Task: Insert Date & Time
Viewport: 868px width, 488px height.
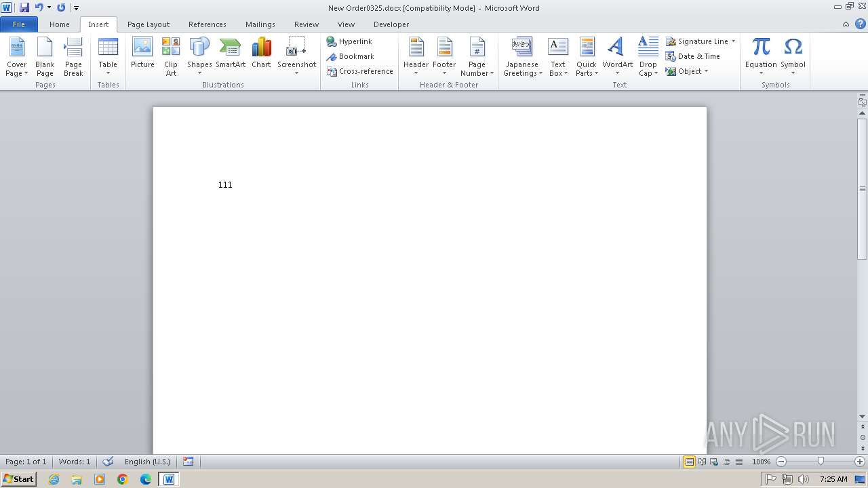Action: tap(692, 56)
